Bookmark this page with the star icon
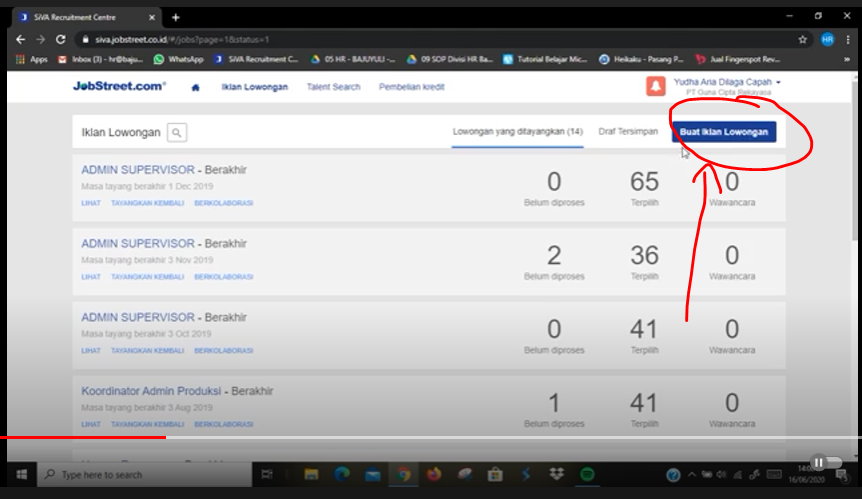 pos(803,39)
